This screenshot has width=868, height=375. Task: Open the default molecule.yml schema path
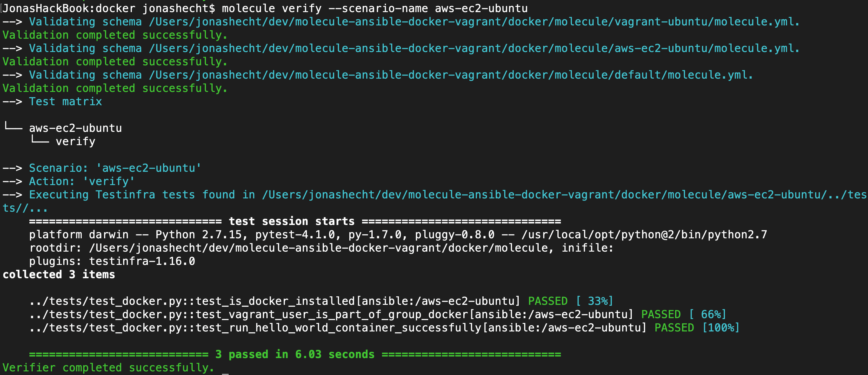click(x=450, y=75)
